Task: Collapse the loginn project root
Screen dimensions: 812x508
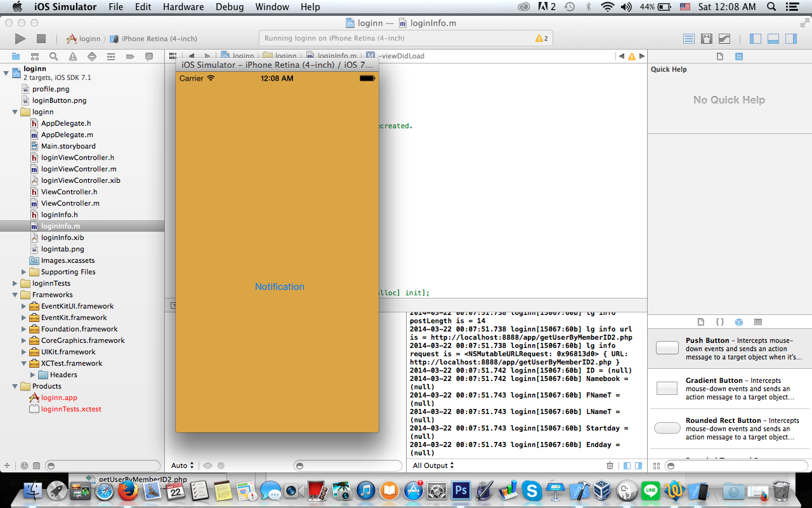Action: (x=6, y=73)
